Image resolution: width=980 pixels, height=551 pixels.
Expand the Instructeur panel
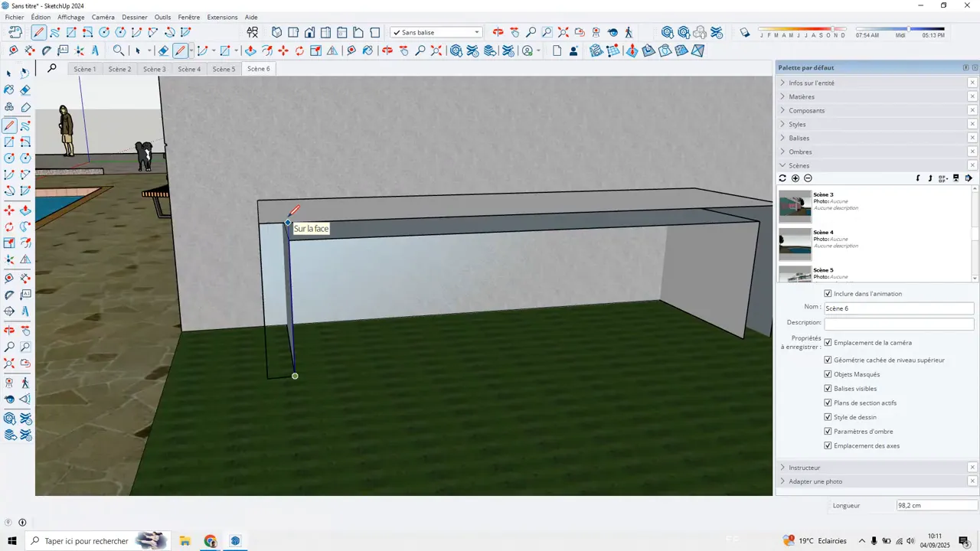coord(872,468)
